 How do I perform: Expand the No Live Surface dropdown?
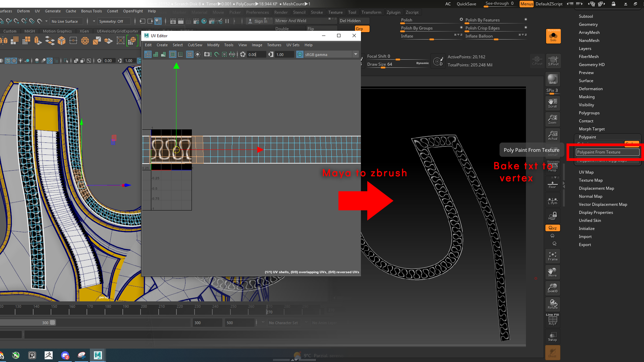[x=66, y=21]
